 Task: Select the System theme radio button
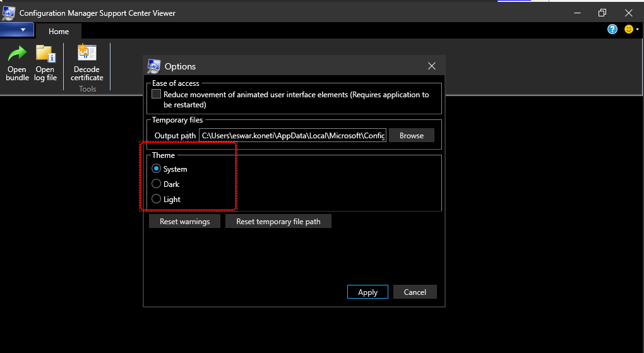[157, 169]
